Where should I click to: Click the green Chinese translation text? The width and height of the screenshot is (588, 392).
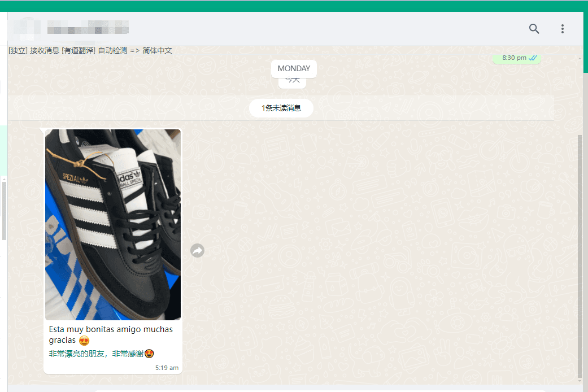click(96, 354)
